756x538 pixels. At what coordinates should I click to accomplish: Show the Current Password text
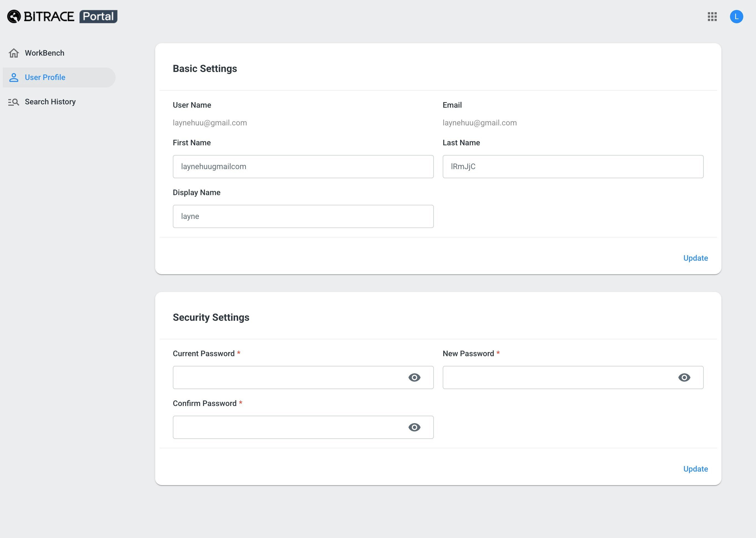click(x=414, y=377)
